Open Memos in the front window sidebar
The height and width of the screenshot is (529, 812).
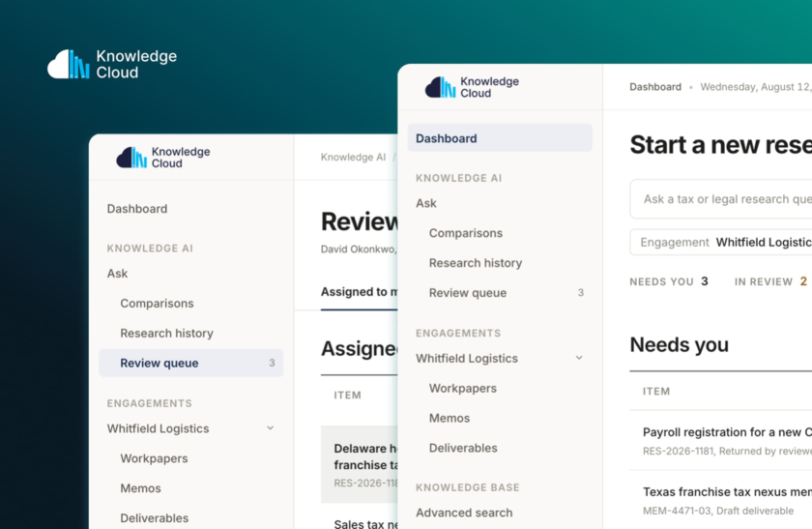(449, 418)
